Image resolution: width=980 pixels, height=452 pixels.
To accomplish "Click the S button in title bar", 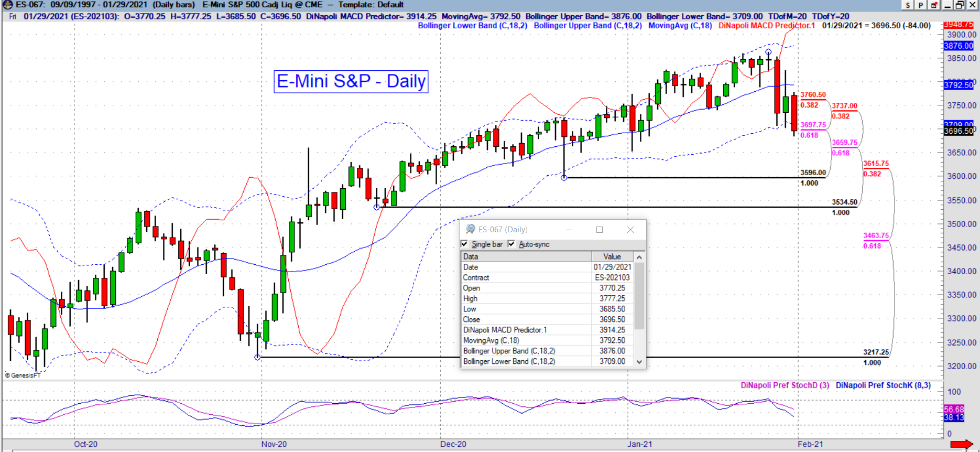I will click(x=908, y=5).
